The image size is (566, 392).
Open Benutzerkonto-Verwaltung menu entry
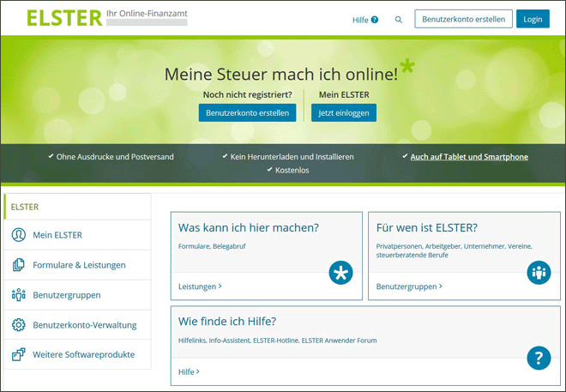77,324
